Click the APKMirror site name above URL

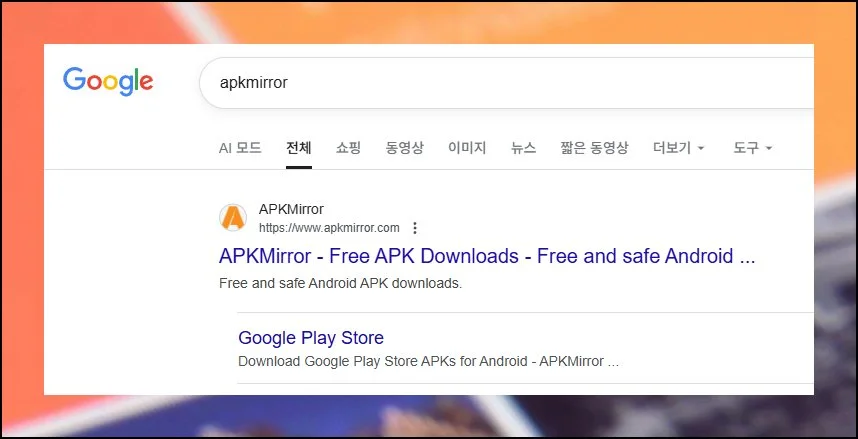[x=291, y=209]
